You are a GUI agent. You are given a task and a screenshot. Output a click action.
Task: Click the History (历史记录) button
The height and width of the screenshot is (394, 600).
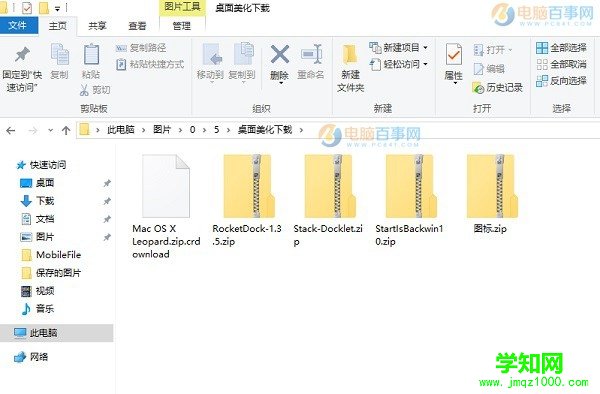click(x=498, y=88)
